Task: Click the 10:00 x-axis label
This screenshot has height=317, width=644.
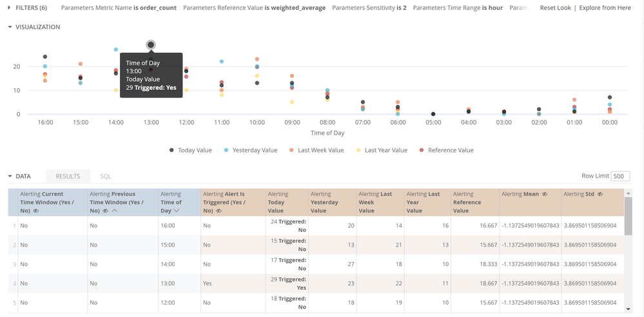Action: (257, 123)
